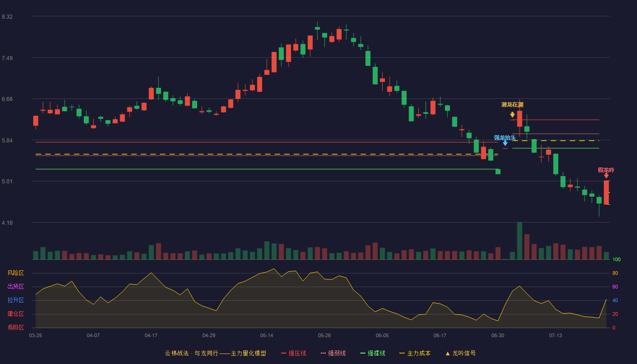637x364 pixels.
Task: Click the tall red candlestick below 假龙吟
Action: point(606,192)
